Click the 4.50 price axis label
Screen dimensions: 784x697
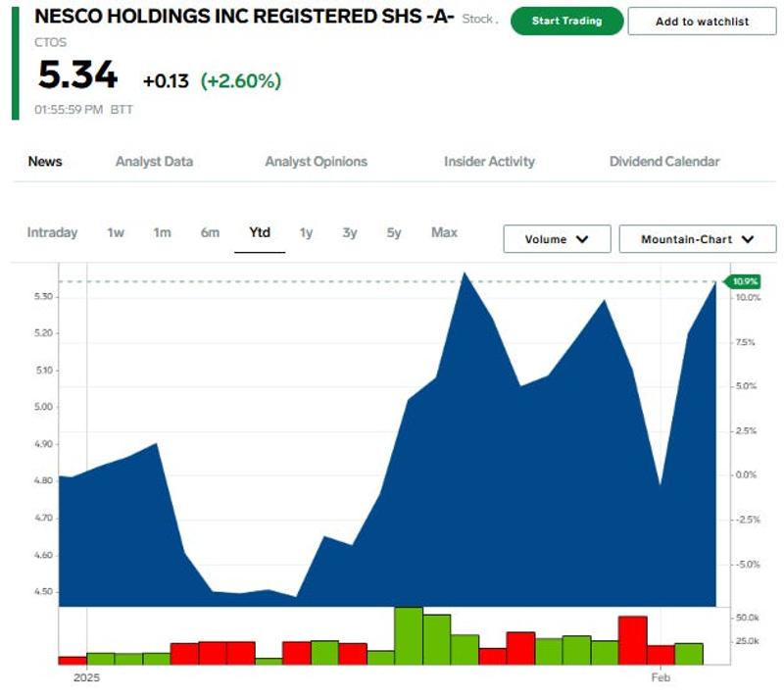pos(43,591)
